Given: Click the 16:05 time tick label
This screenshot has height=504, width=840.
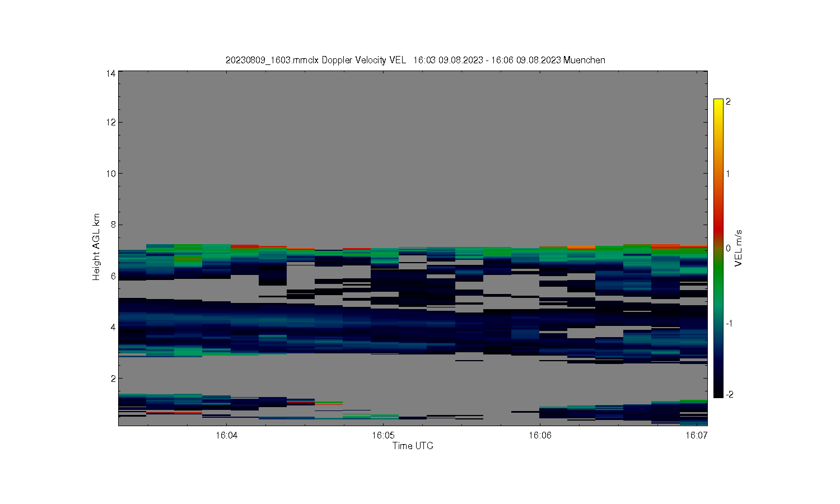Looking at the screenshot, I should 383,436.
